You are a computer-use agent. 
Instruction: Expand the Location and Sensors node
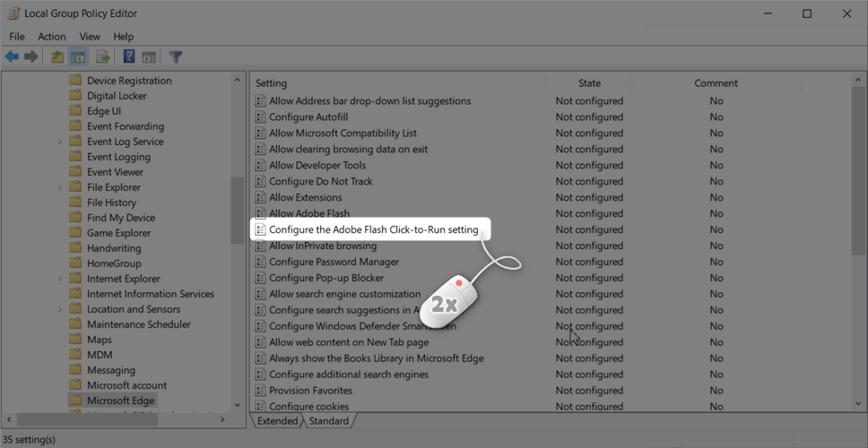tap(60, 309)
